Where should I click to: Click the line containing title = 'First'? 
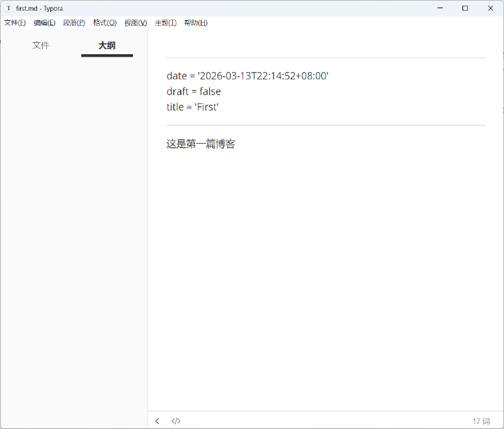(192, 106)
